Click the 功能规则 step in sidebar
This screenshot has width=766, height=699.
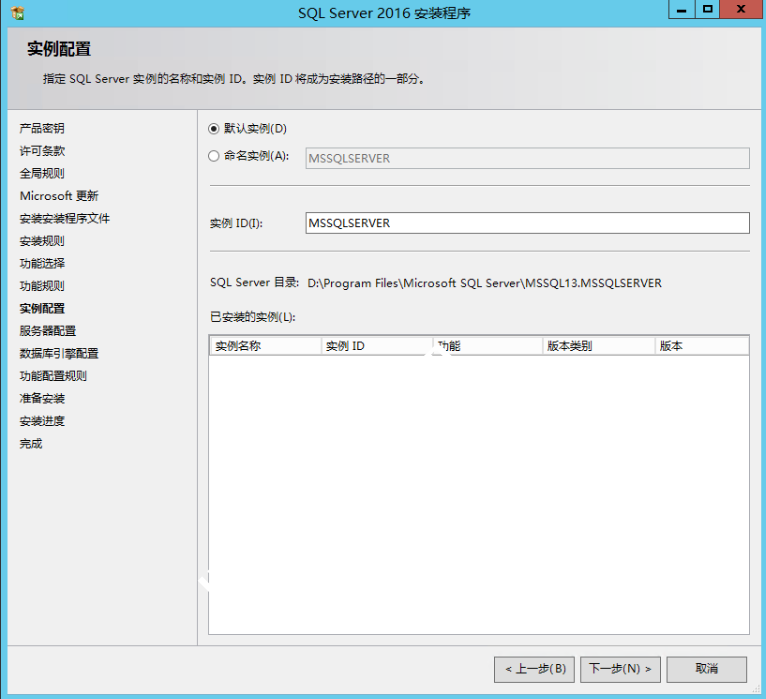[42, 286]
